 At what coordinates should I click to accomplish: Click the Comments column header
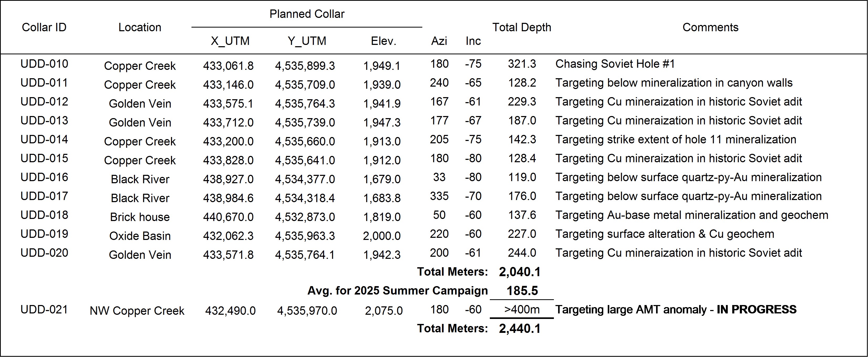tap(710, 27)
